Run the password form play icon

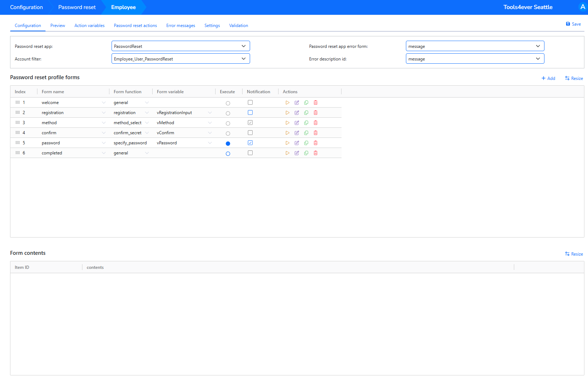point(287,143)
